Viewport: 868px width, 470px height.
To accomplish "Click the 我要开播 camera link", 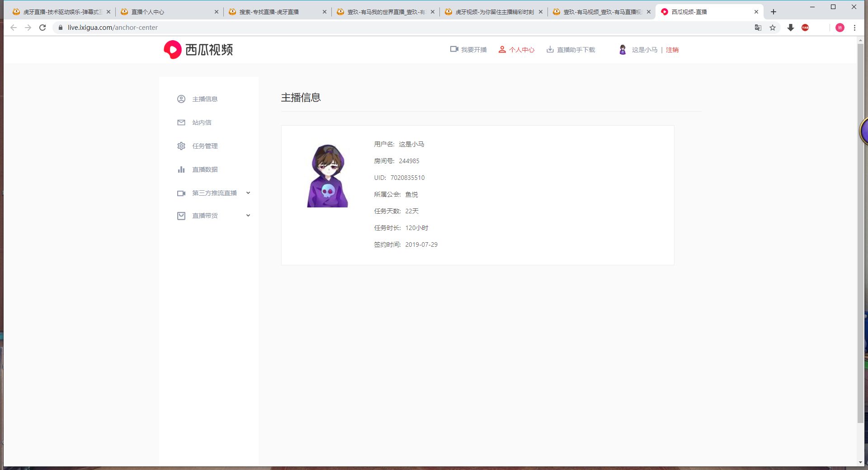I will (468, 50).
